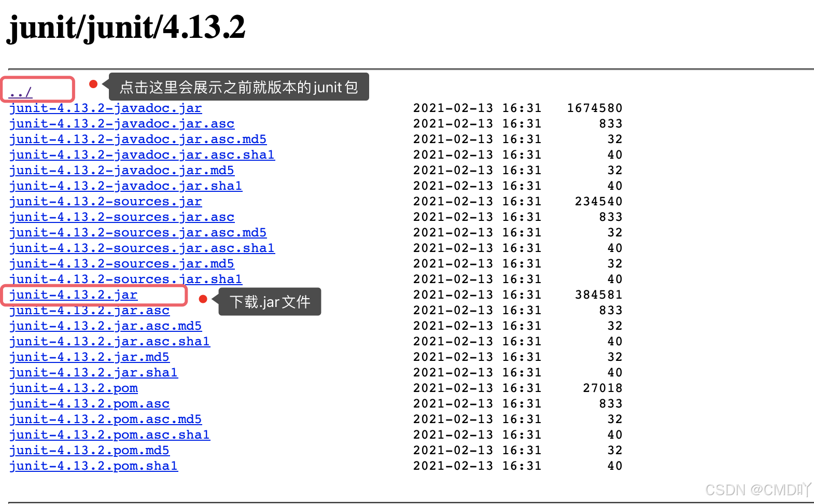Select size 32 of junit-4.13.2.pom.md5 row

[615, 450]
